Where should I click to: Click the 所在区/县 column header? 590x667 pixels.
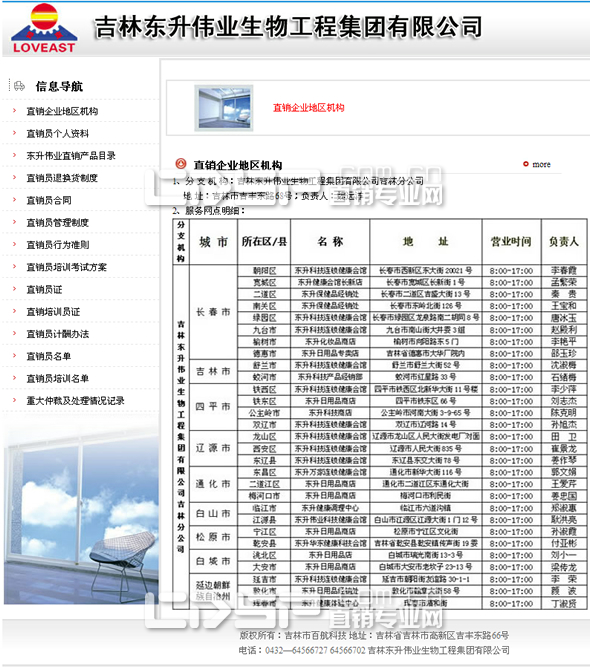coord(264,242)
